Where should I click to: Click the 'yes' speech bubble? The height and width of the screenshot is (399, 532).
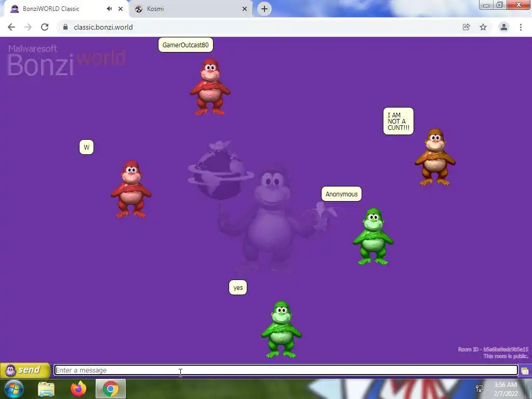click(238, 288)
